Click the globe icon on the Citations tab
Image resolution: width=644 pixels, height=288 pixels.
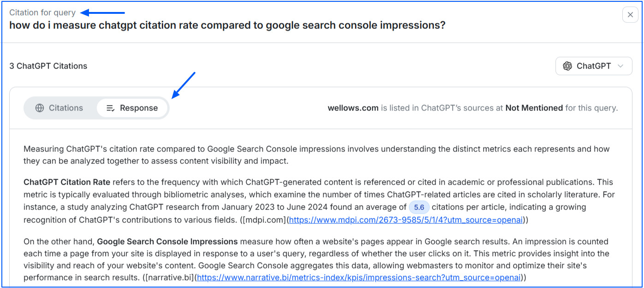[x=40, y=108]
